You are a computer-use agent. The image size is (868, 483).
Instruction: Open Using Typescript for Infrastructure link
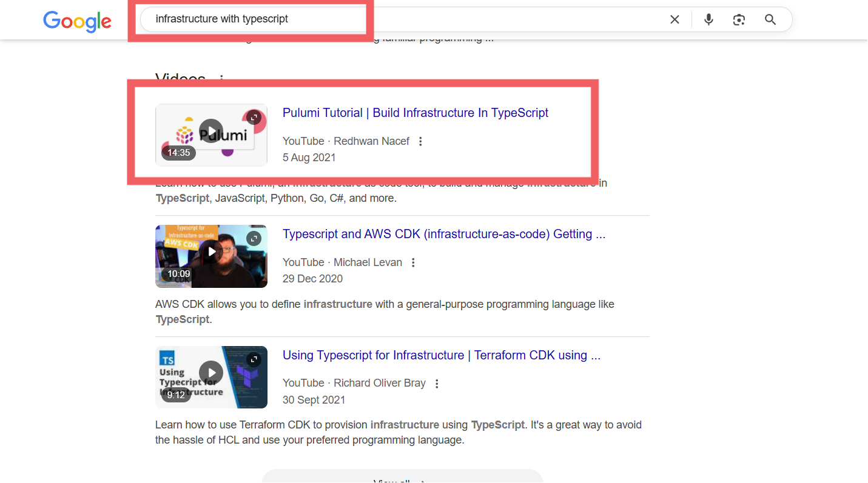tap(442, 355)
